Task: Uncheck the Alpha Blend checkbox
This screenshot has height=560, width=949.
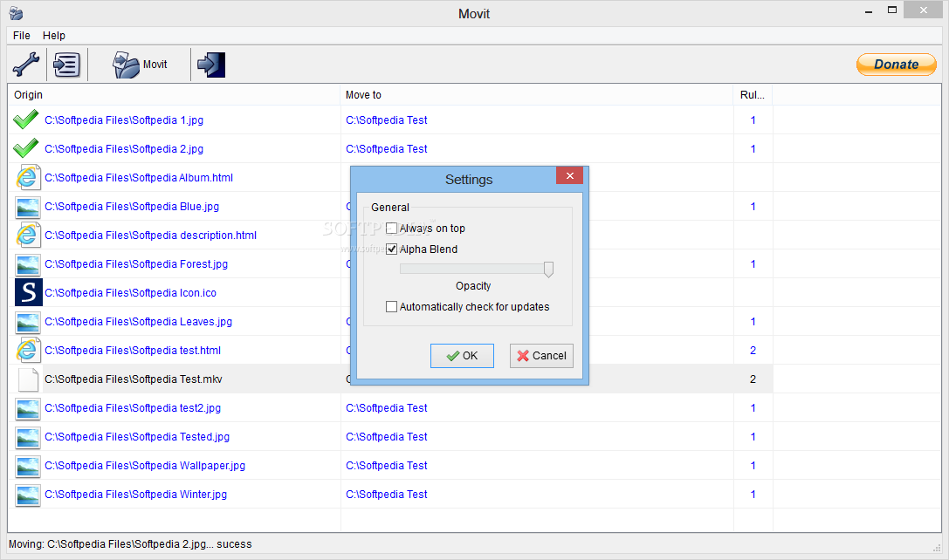Action: [x=392, y=249]
